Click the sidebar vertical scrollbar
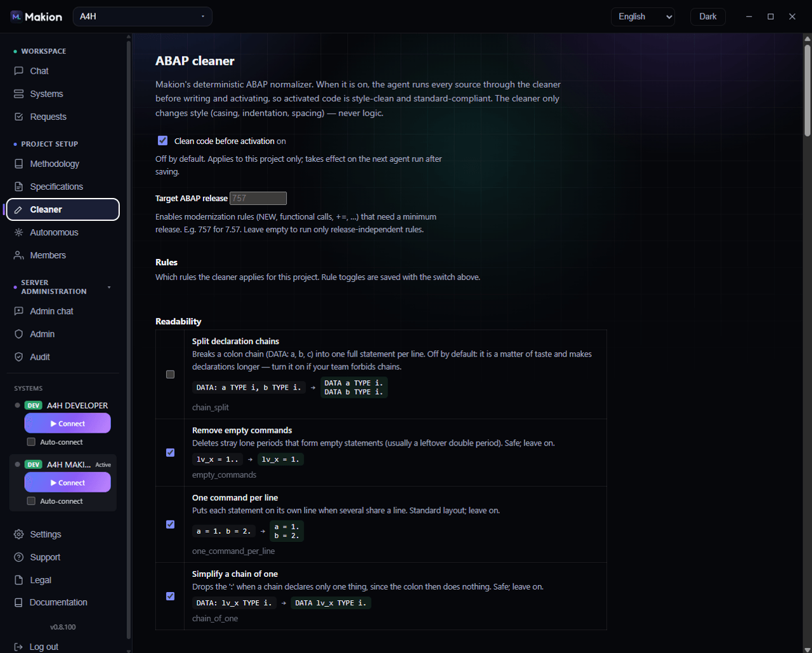The height and width of the screenshot is (653, 812). (x=129, y=340)
